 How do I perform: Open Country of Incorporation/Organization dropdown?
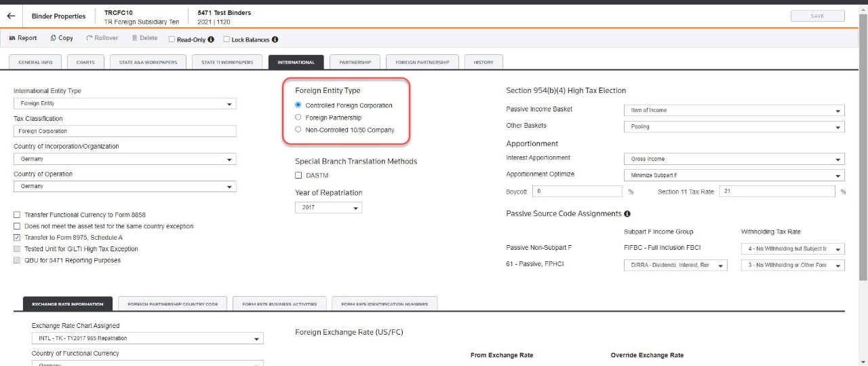125,159
